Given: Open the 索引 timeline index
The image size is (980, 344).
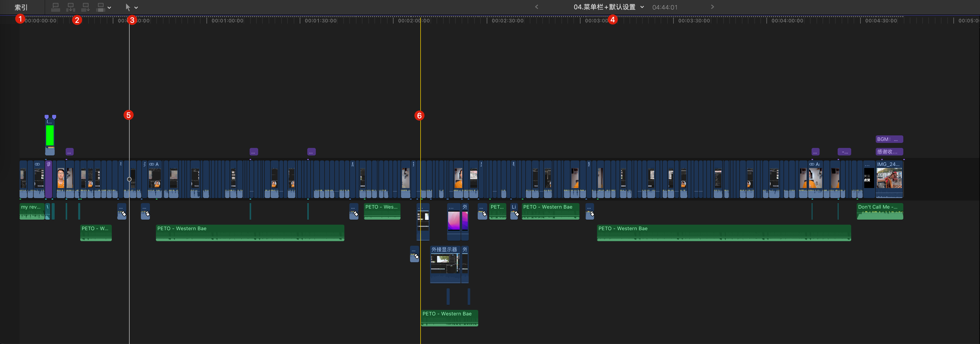Looking at the screenshot, I should point(21,7).
